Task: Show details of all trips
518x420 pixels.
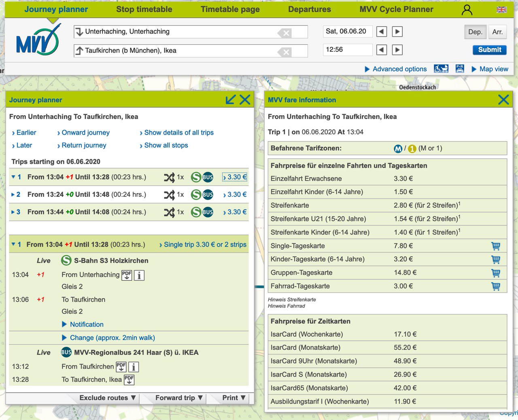Action: click(176, 133)
